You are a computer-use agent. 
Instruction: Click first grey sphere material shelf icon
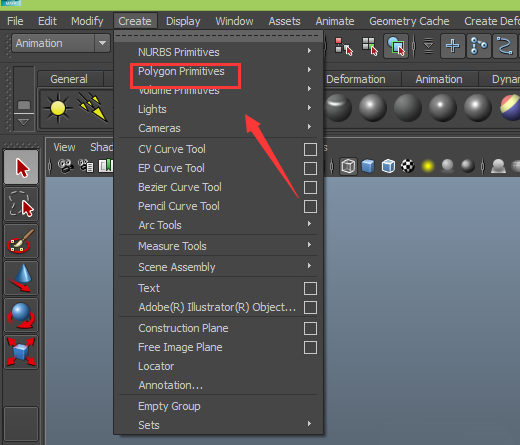[x=338, y=107]
